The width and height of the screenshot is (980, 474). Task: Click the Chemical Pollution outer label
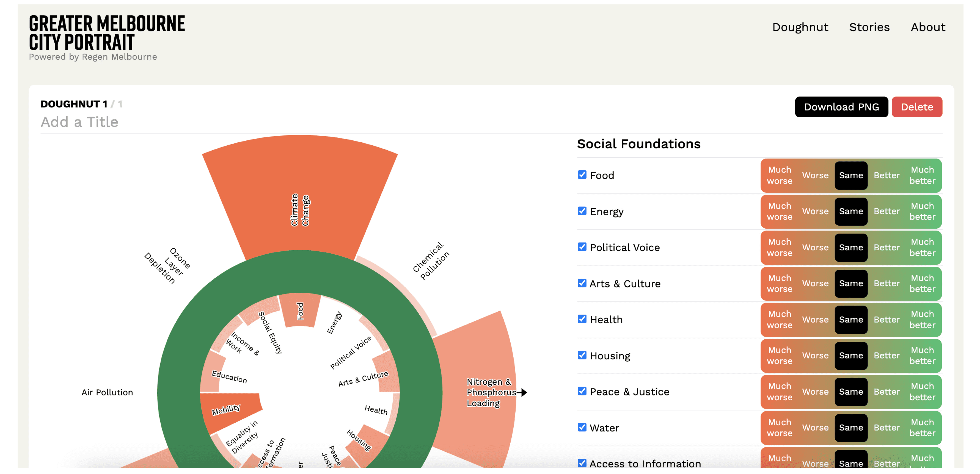click(x=431, y=261)
